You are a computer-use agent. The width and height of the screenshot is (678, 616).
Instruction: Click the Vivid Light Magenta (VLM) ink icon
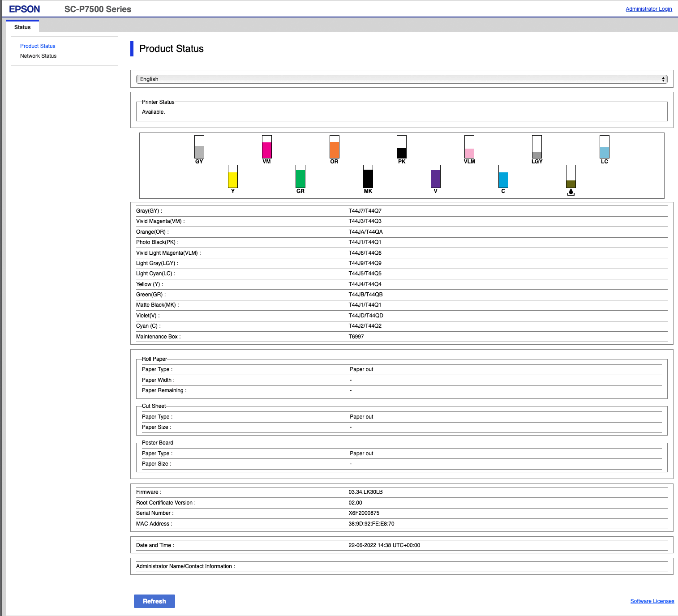(x=469, y=147)
